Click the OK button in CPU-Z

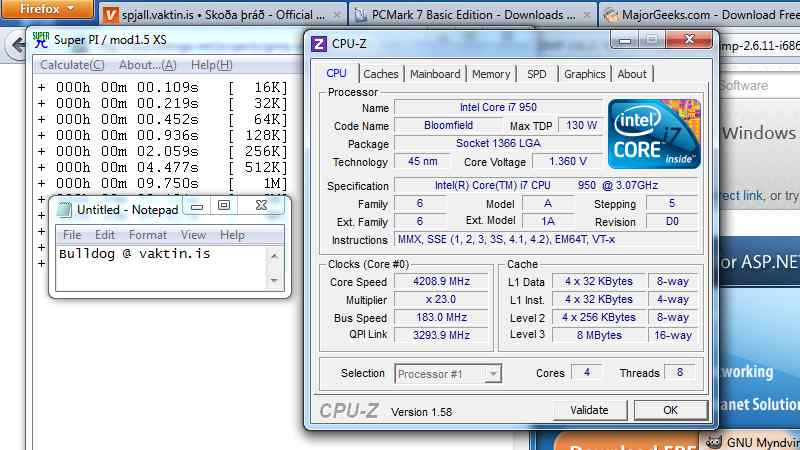[x=670, y=410]
